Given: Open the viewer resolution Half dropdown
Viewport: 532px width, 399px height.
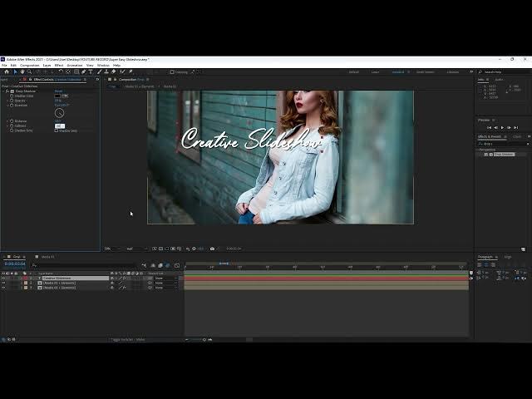Looking at the screenshot, I should pos(131,249).
